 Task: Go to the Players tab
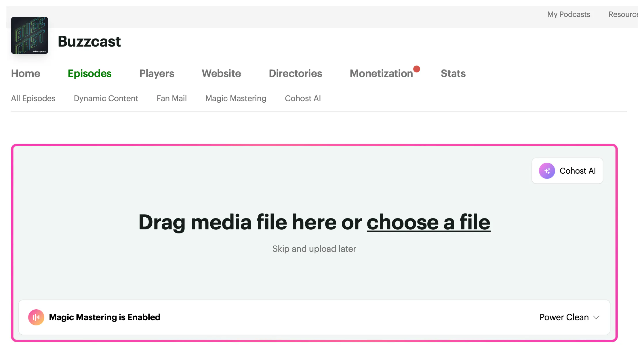click(x=157, y=74)
